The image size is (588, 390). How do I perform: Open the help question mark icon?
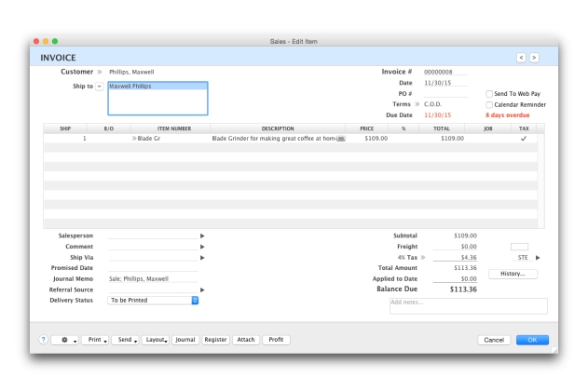tap(44, 340)
